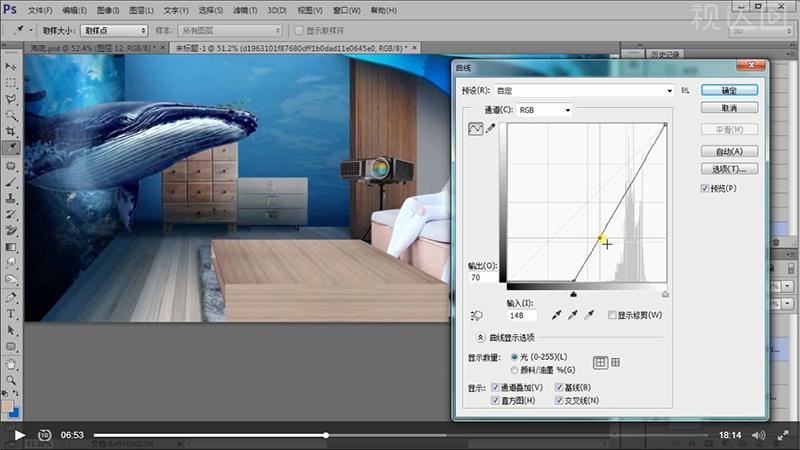The image size is (800, 450).
Task: Click the yellow curve control point
Action: [x=601, y=238]
